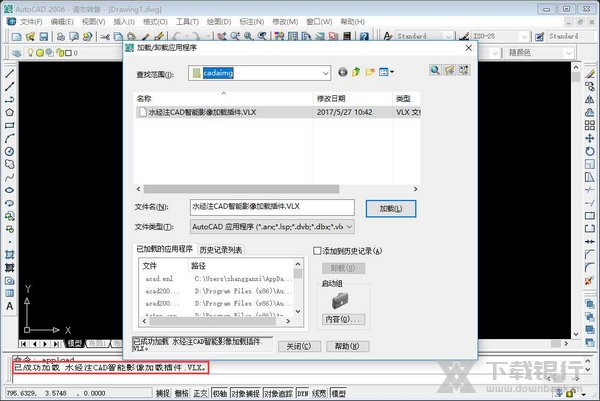Open the Help question mark icon
Screen dimensions: 600x401
(364, 37)
